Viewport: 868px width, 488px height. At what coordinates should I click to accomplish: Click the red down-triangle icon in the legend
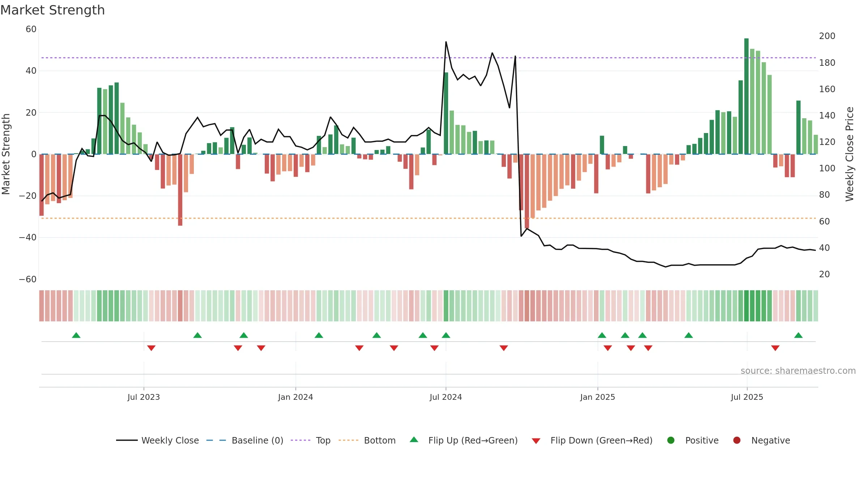536,441
